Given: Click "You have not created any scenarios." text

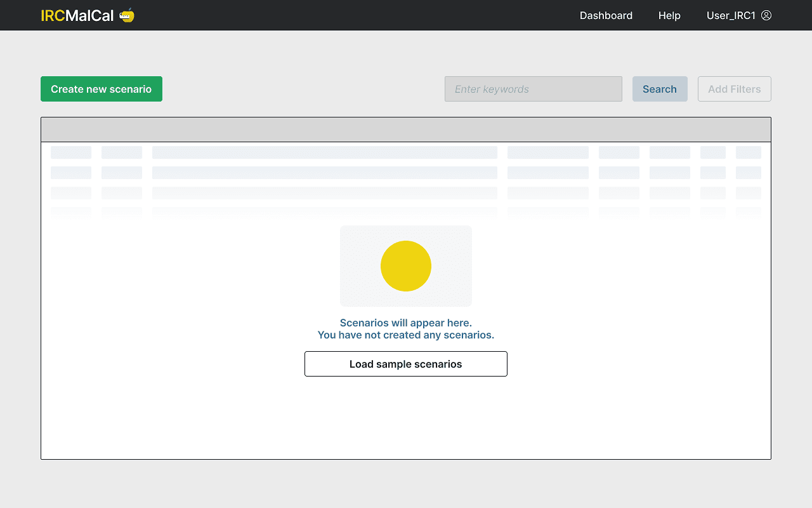Looking at the screenshot, I should click(x=406, y=335).
